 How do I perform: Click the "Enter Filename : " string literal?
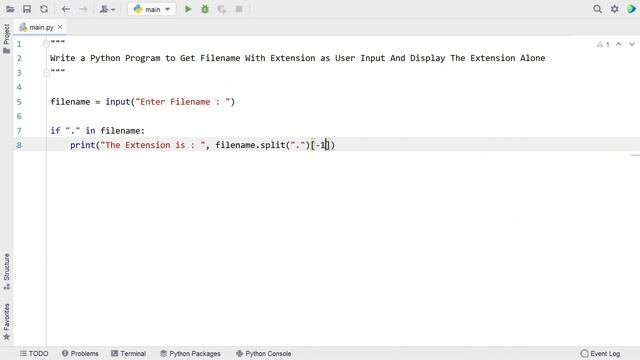[x=183, y=102]
